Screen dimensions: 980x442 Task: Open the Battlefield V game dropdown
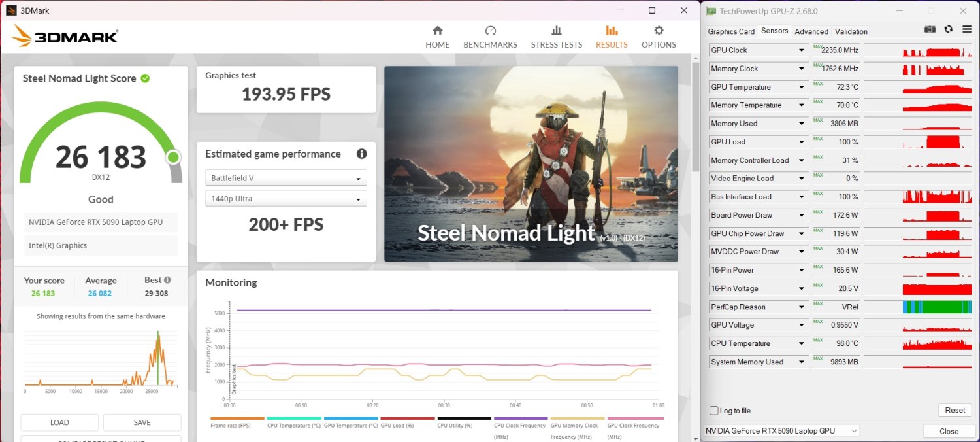286,178
